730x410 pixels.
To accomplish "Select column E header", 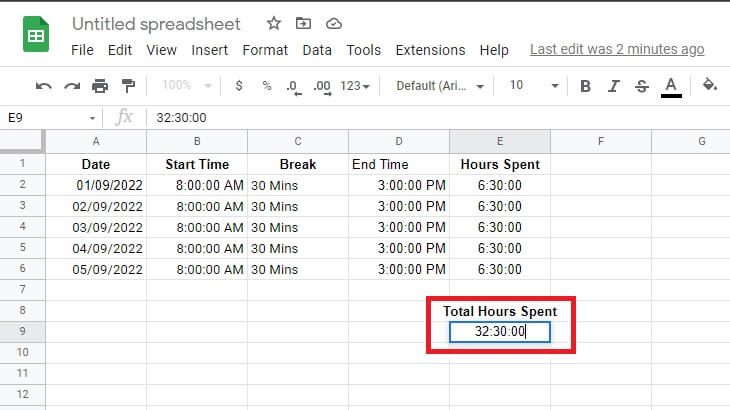I will [x=500, y=141].
